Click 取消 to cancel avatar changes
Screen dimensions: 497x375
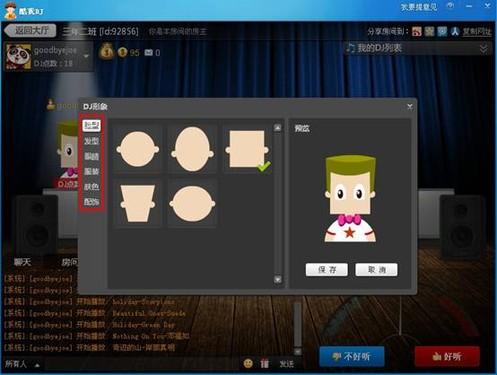pos(376,269)
